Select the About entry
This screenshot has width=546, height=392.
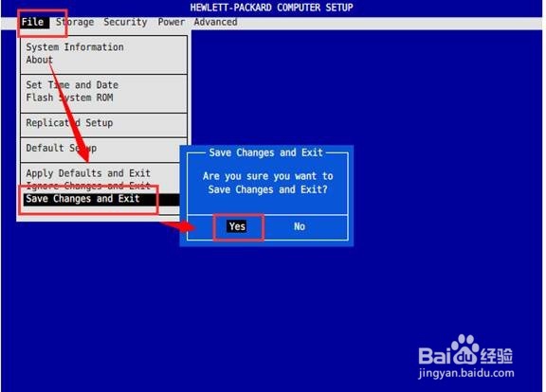[39, 60]
